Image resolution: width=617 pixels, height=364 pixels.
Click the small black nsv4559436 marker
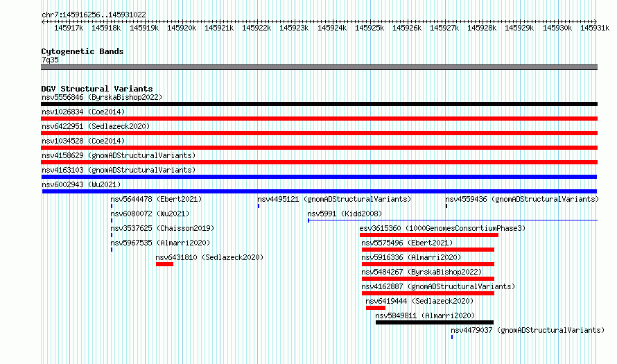tap(446, 206)
